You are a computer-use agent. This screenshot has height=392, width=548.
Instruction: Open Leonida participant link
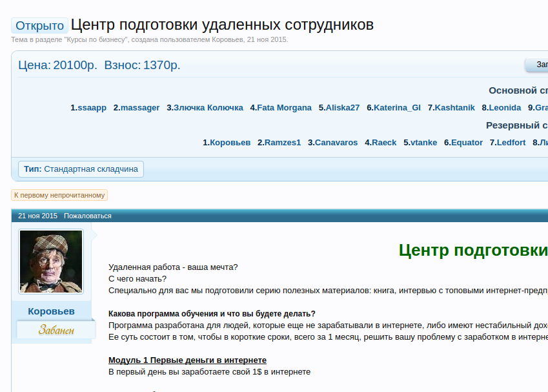click(x=505, y=108)
